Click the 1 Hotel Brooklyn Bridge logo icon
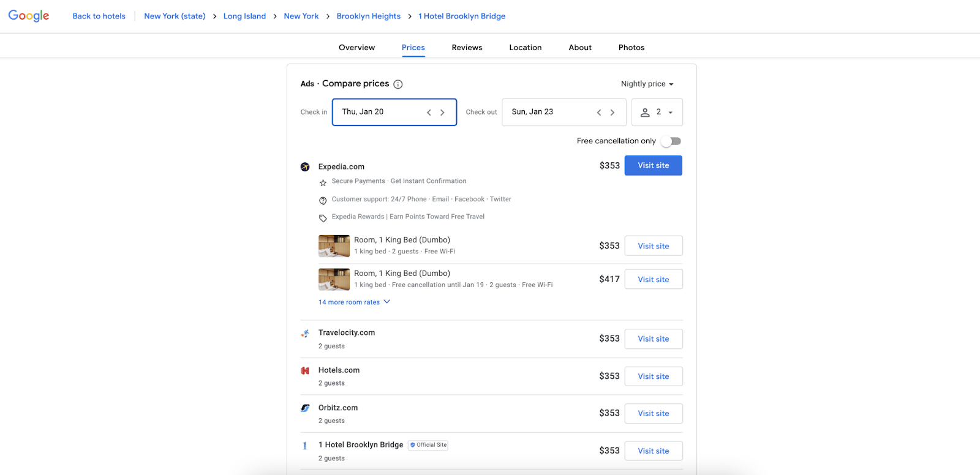Viewport: 980px width, 475px height. click(305, 446)
